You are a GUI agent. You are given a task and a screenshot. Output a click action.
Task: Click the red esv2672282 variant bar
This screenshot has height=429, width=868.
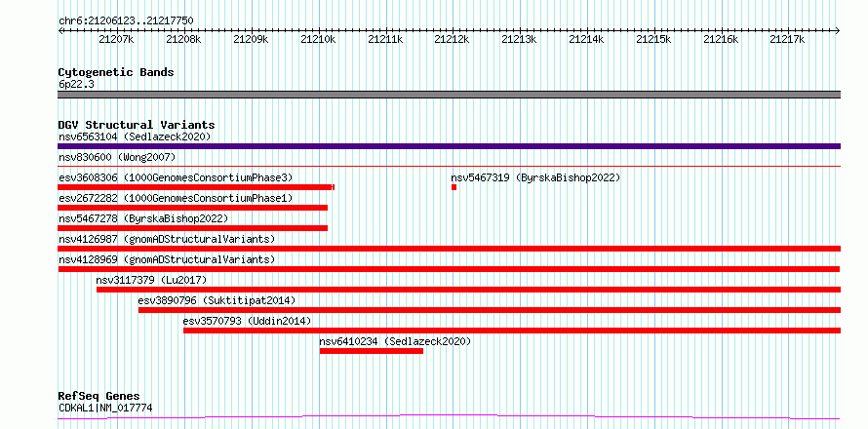click(193, 208)
